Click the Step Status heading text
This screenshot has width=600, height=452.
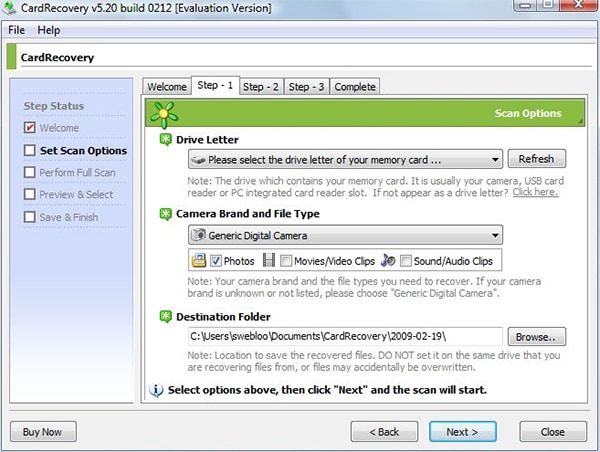(x=54, y=106)
